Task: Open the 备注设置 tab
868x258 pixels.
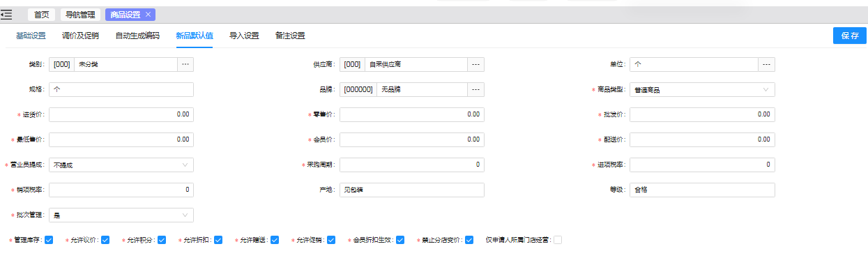Action: [x=290, y=36]
